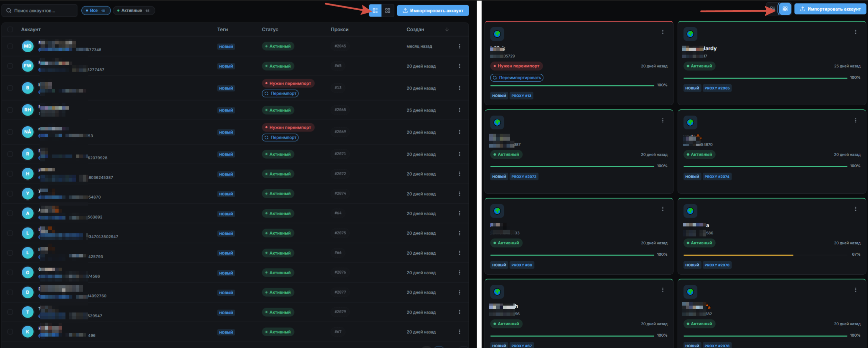Click Переимпортировать on PROXY #13 card
Screen dimensions: 868x348
[517, 78]
